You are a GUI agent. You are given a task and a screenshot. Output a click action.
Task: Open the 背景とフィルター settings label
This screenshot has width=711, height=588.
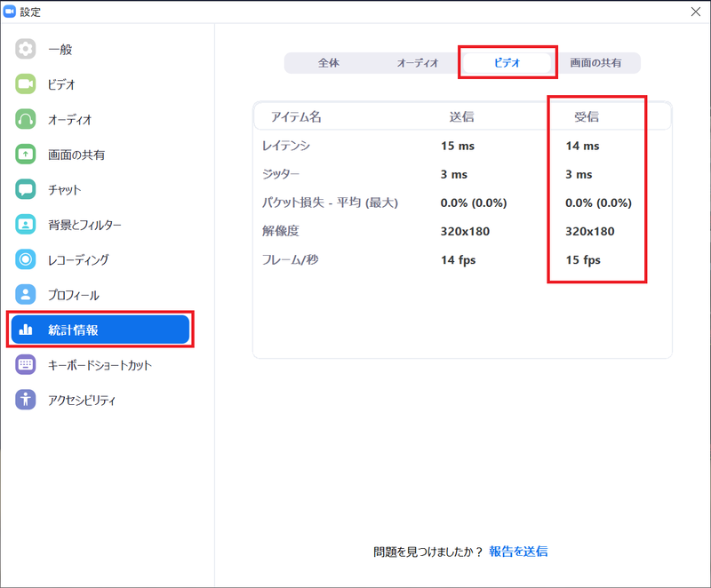tap(84, 225)
